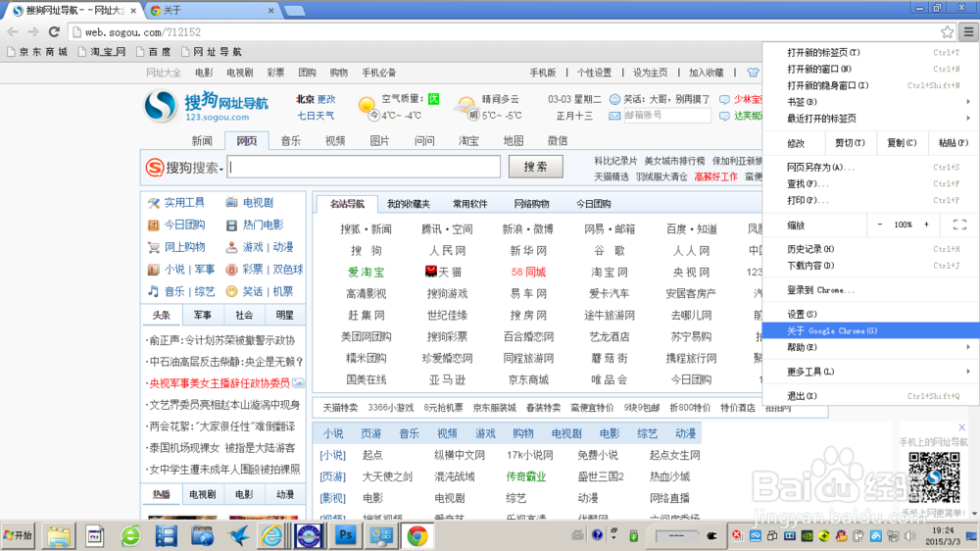Click the 电视剧 tab under 热播

click(x=203, y=494)
